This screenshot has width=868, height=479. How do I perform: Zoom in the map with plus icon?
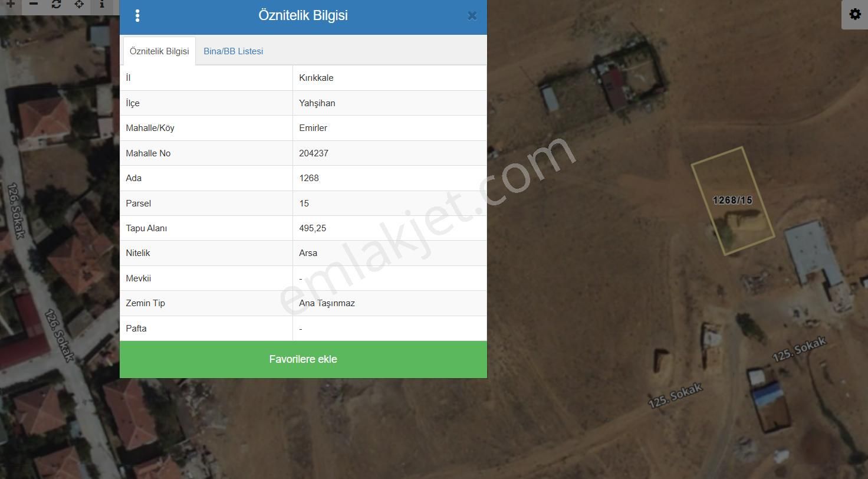coord(10,4)
